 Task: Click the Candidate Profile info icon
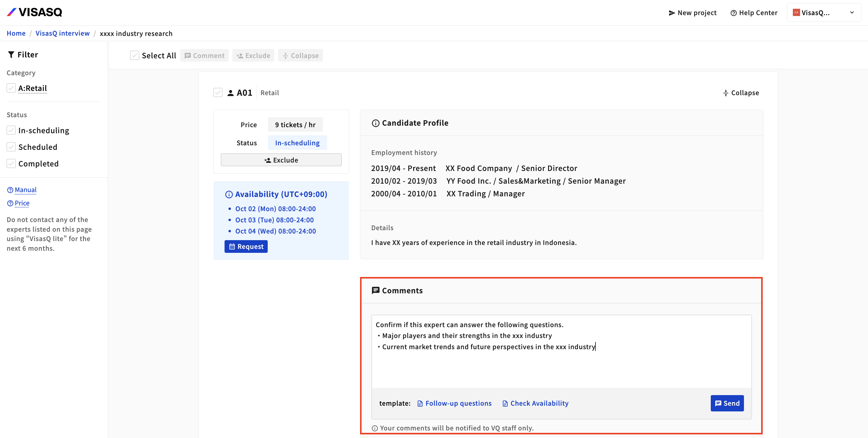click(x=375, y=123)
